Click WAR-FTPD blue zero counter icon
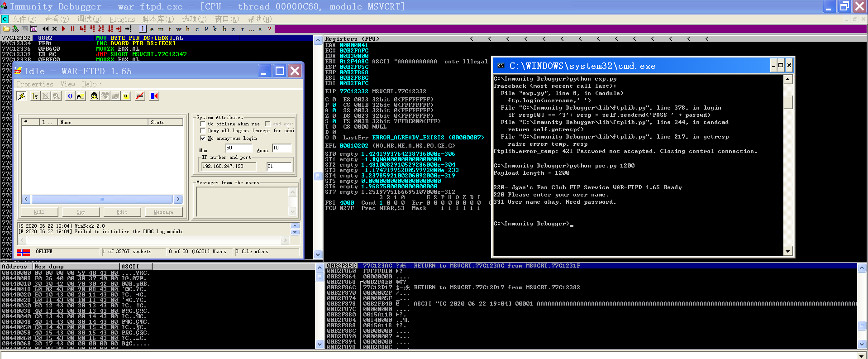 (70, 96)
